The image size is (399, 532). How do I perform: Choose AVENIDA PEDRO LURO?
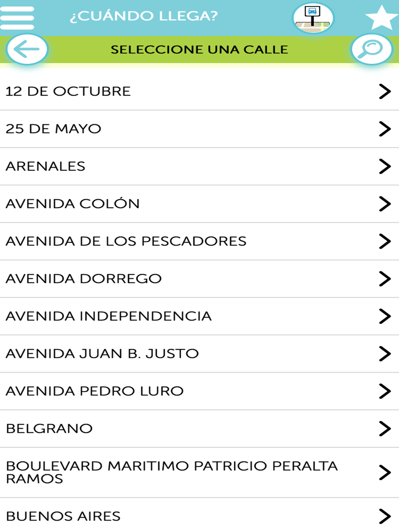click(199, 392)
